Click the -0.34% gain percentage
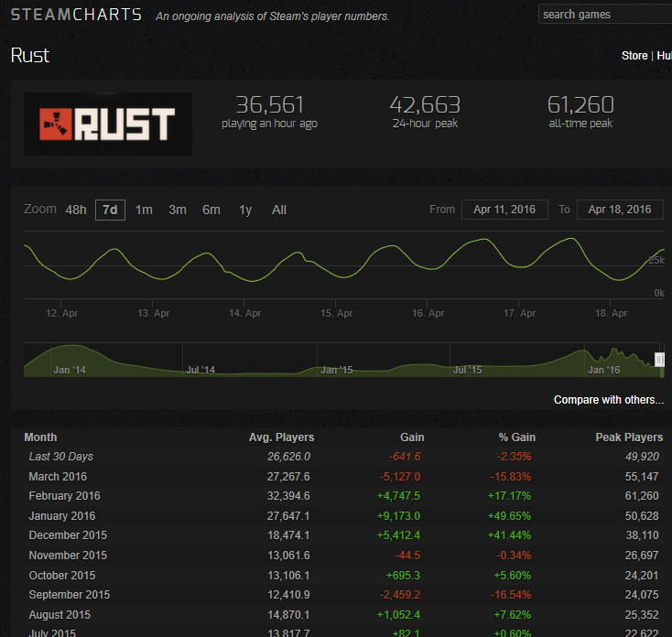The width and height of the screenshot is (672, 637). [514, 556]
